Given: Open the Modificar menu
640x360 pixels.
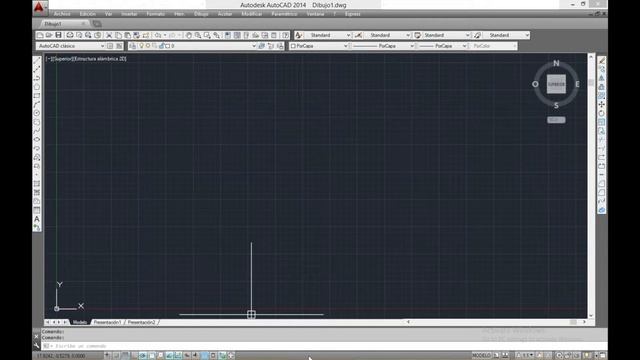Looking at the screenshot, I should (251, 14).
